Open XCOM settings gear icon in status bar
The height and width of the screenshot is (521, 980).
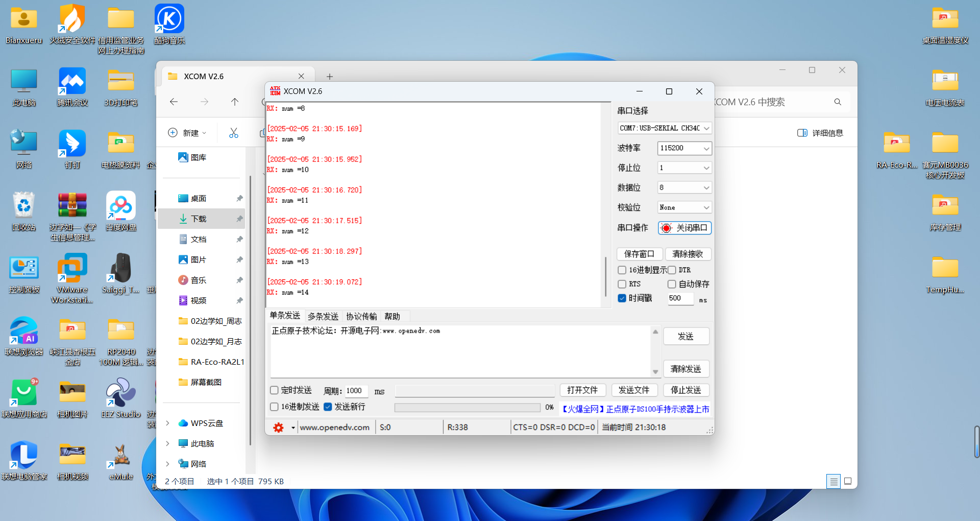(278, 428)
